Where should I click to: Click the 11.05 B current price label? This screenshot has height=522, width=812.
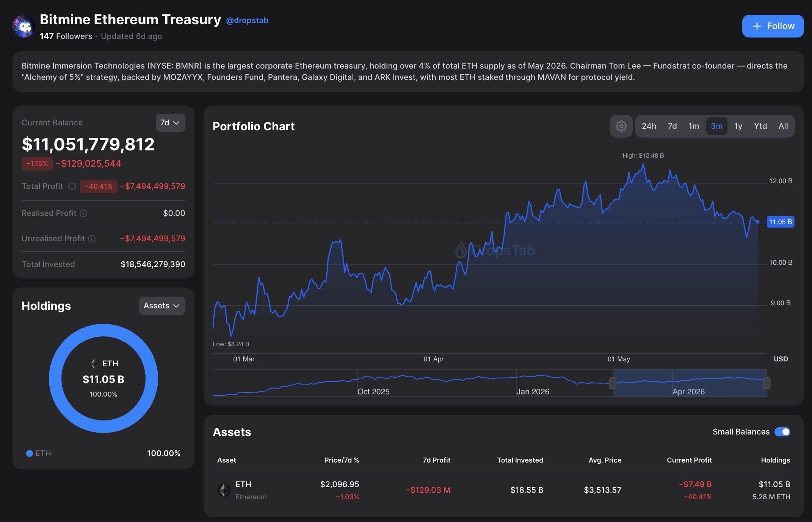(781, 222)
